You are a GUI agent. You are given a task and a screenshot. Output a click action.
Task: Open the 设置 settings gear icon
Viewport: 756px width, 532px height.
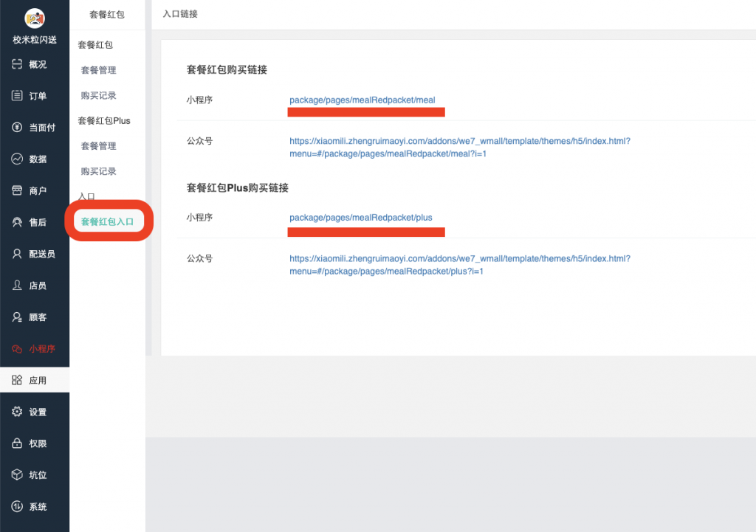(15, 412)
